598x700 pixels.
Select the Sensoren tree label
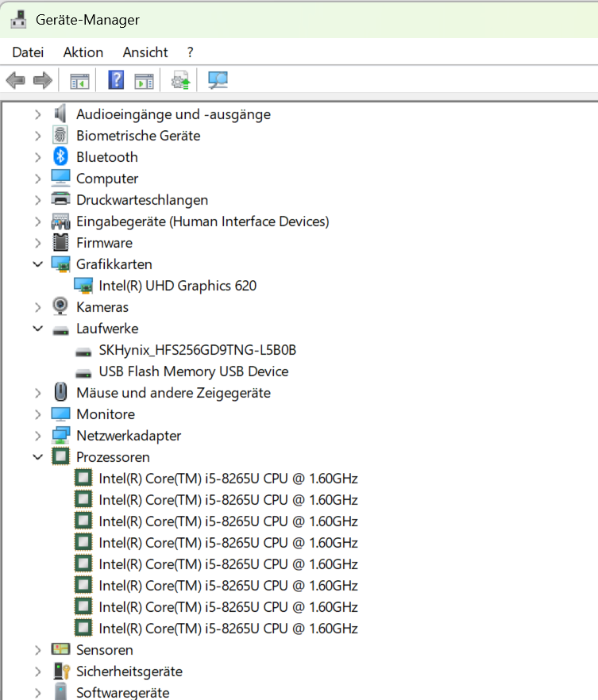(105, 650)
